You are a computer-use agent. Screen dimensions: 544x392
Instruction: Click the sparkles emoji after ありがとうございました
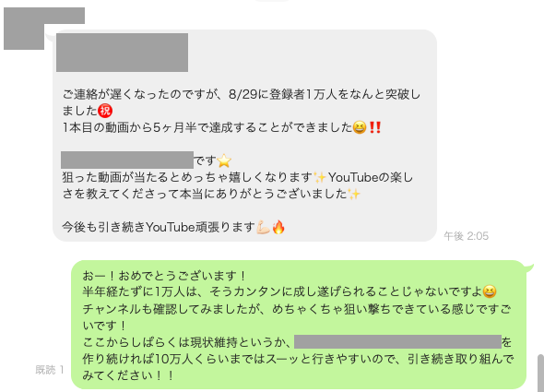coord(354,194)
